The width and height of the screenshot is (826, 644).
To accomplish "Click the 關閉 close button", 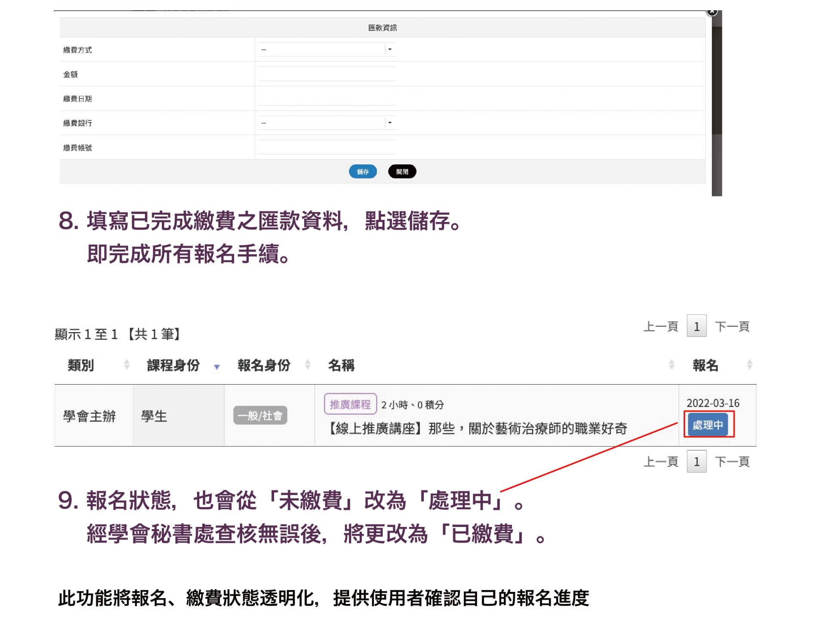I will (402, 172).
